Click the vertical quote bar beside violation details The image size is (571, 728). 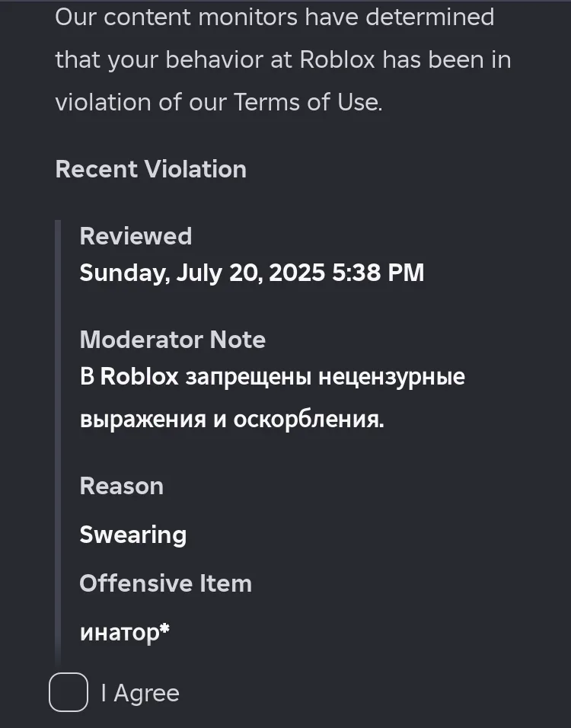point(58,442)
